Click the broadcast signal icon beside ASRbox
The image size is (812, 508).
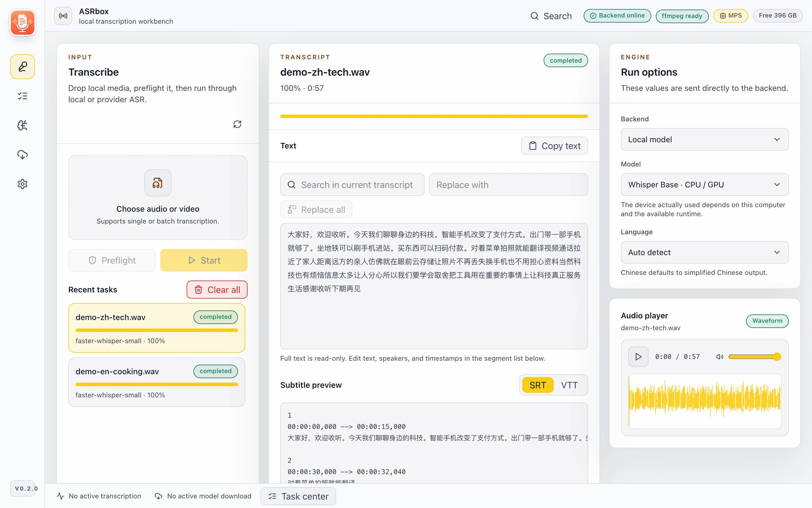click(63, 16)
